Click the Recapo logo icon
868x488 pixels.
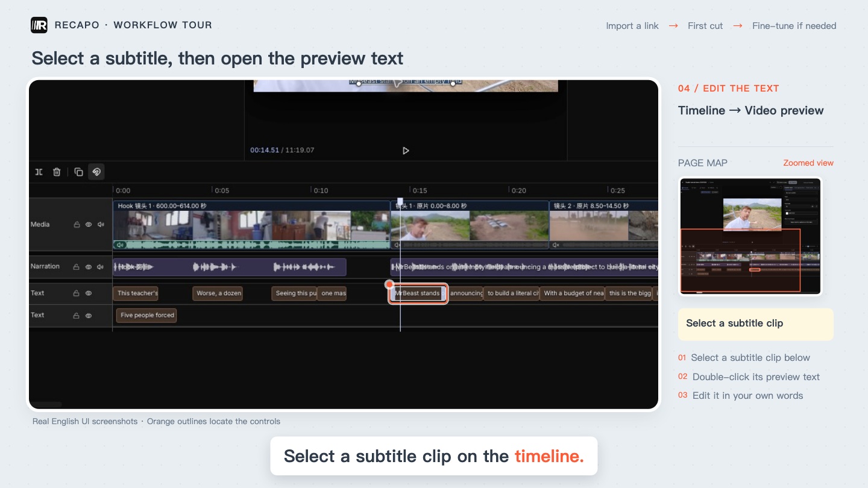[x=39, y=25]
